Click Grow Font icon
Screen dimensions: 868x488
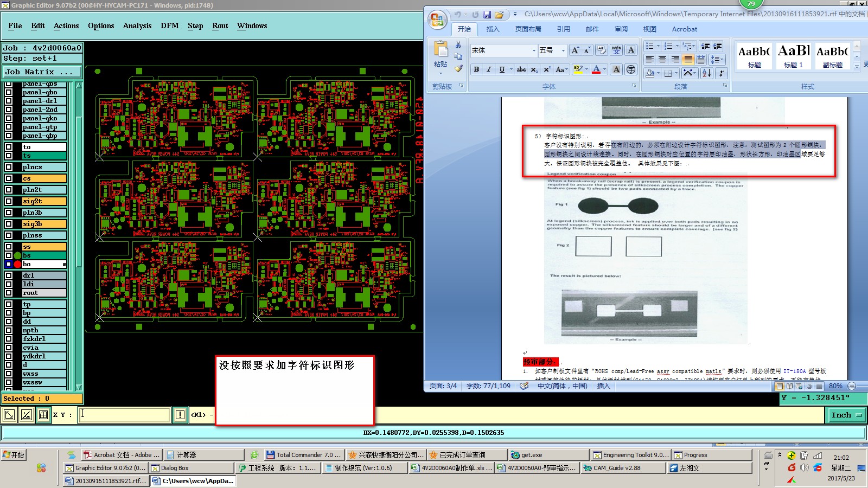575,50
